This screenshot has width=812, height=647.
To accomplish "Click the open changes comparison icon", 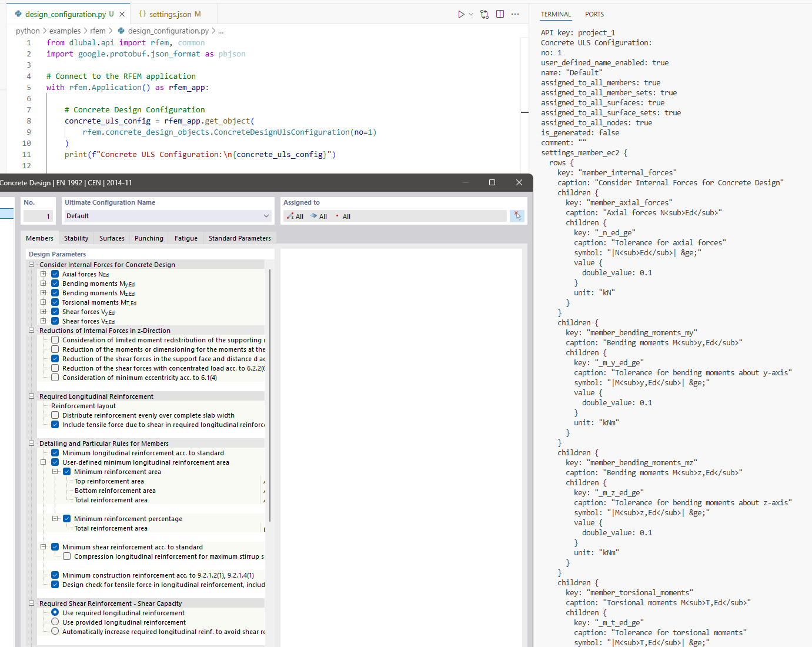I will click(x=484, y=14).
